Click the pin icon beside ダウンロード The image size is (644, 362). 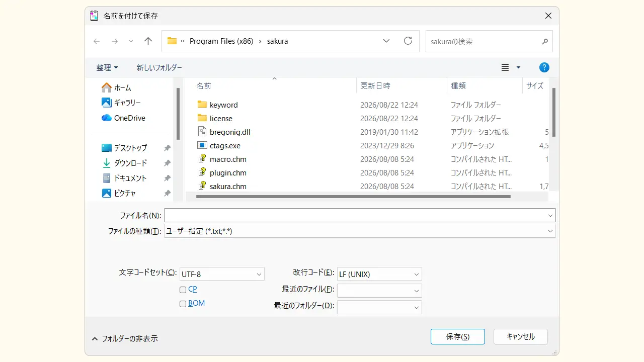tap(167, 163)
